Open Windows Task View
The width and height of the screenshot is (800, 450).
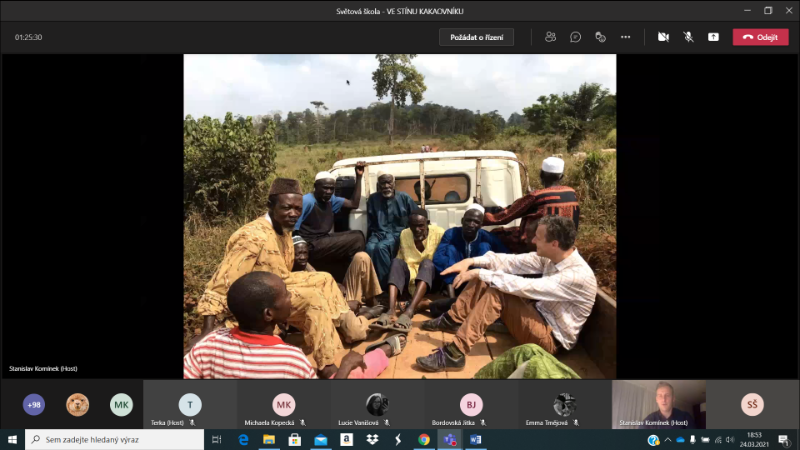coord(216,440)
